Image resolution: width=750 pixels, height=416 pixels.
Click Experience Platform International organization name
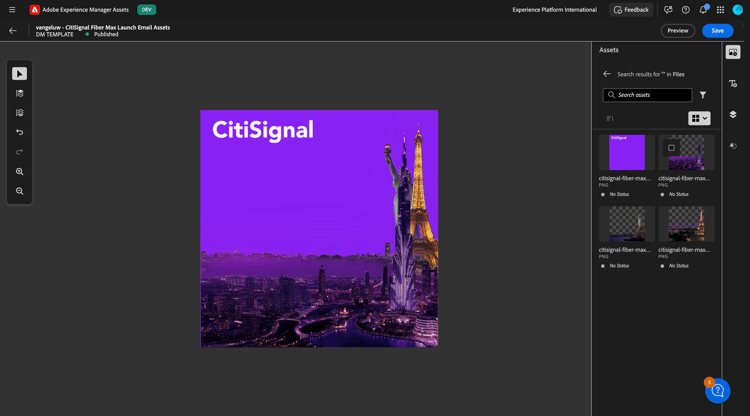(x=554, y=10)
